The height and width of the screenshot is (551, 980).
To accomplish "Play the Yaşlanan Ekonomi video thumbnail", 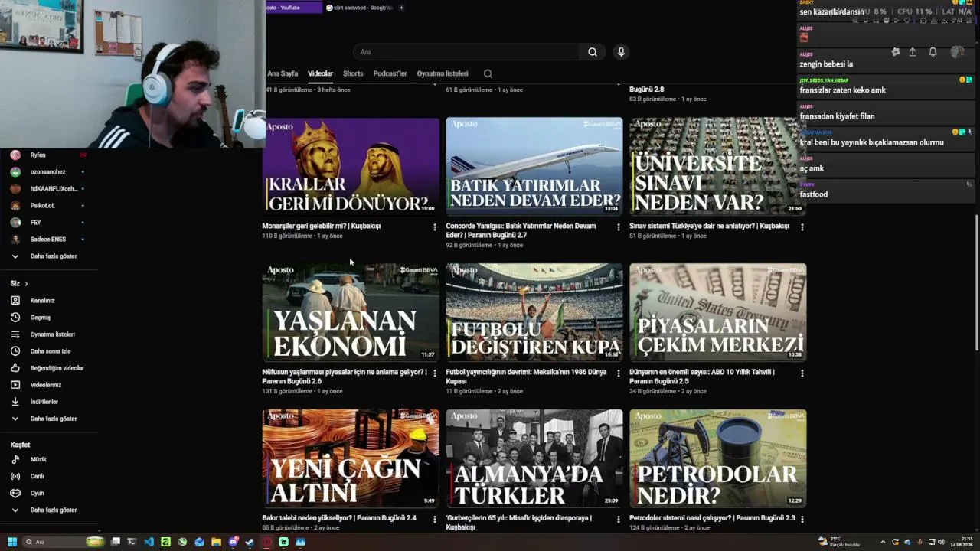I will tap(351, 312).
